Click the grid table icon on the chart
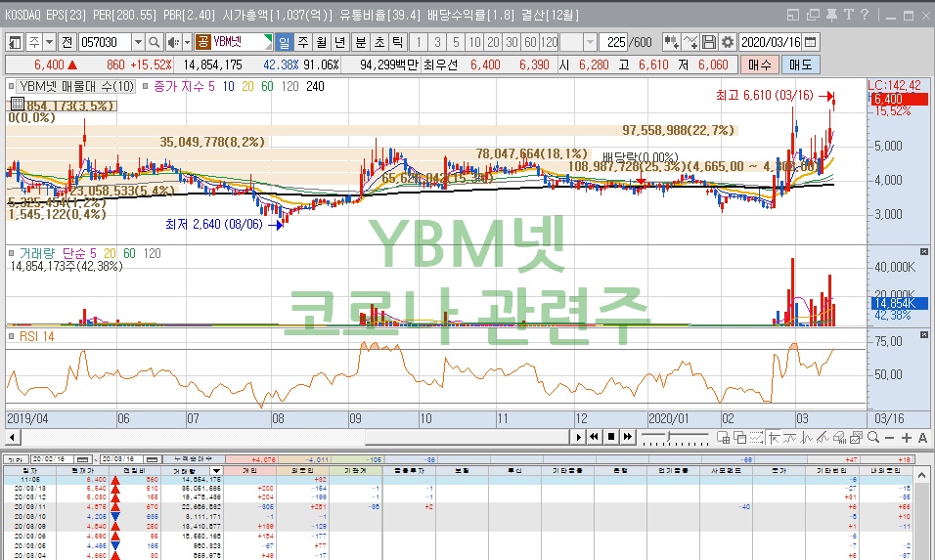This screenshot has height=560, width=935. click(x=17, y=104)
